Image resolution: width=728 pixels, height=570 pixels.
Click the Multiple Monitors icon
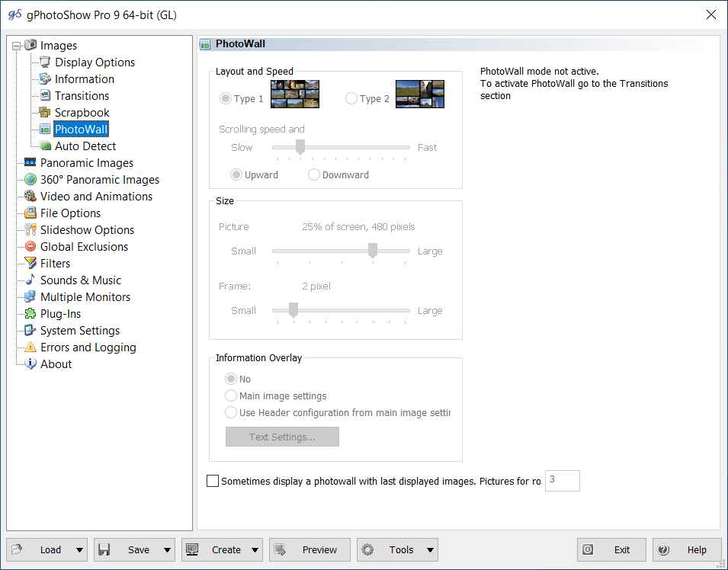pos(30,296)
